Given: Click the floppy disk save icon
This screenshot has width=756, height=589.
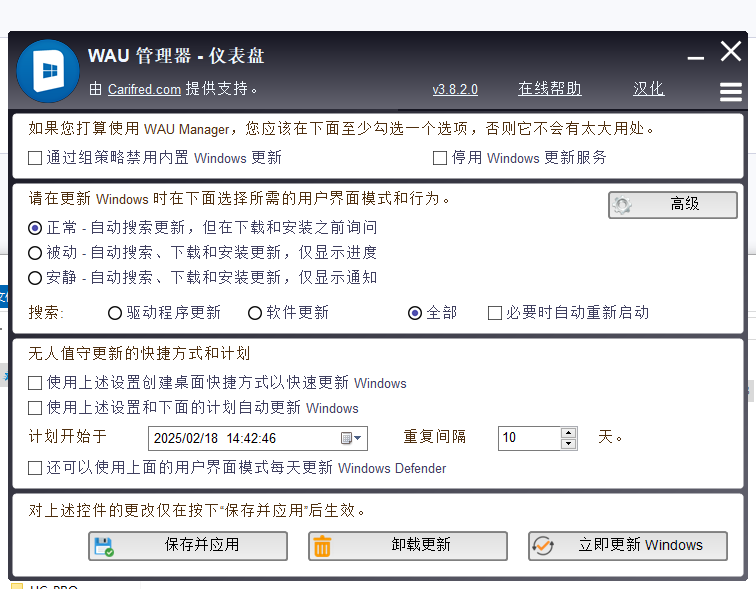Looking at the screenshot, I should click(x=104, y=547).
